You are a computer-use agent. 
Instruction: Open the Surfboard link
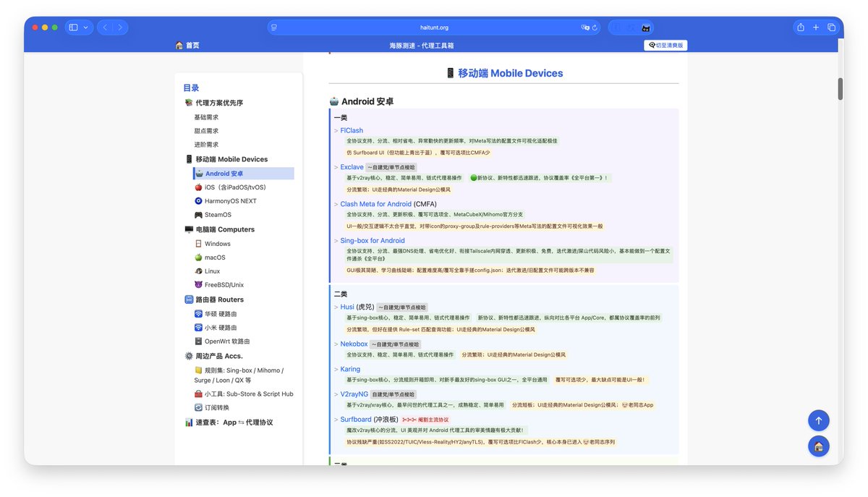point(356,420)
